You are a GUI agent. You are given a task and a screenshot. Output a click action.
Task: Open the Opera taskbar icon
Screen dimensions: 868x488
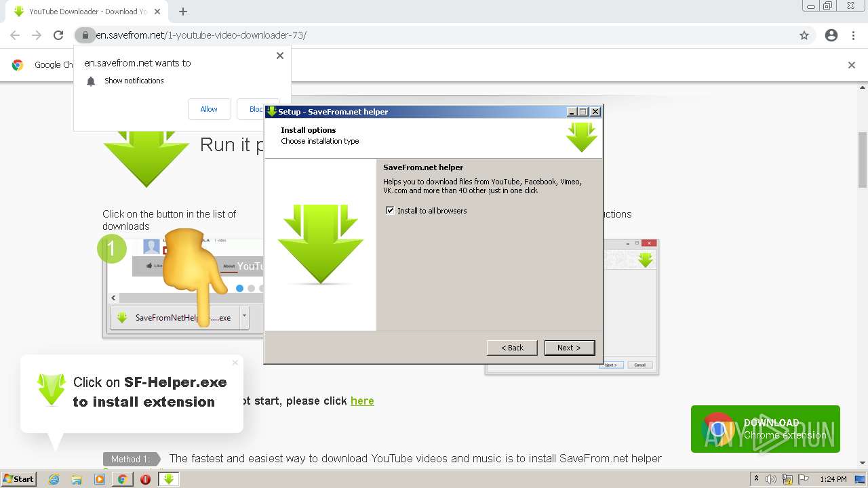pyautogui.click(x=145, y=479)
